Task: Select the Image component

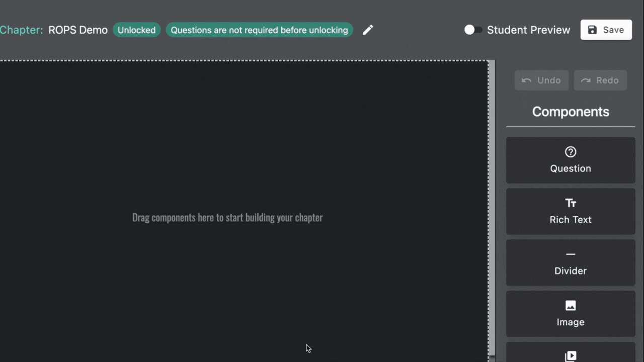Action: [x=571, y=314]
